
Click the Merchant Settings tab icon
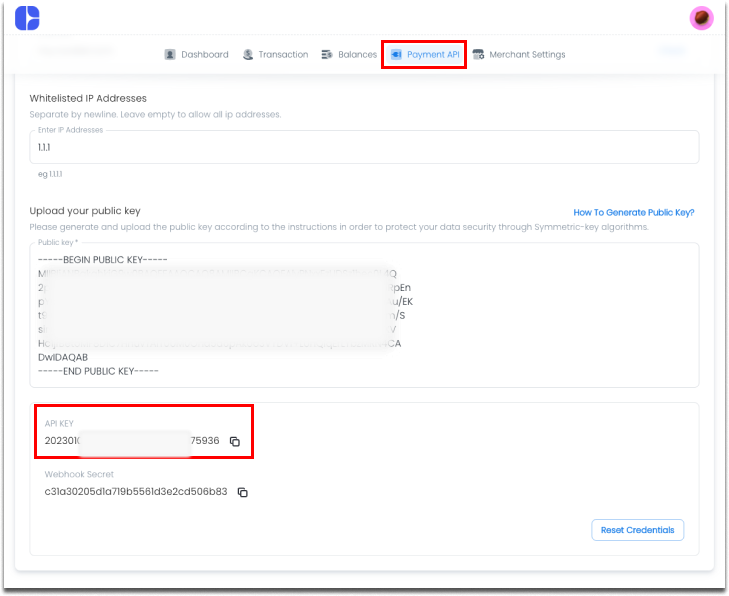point(478,54)
